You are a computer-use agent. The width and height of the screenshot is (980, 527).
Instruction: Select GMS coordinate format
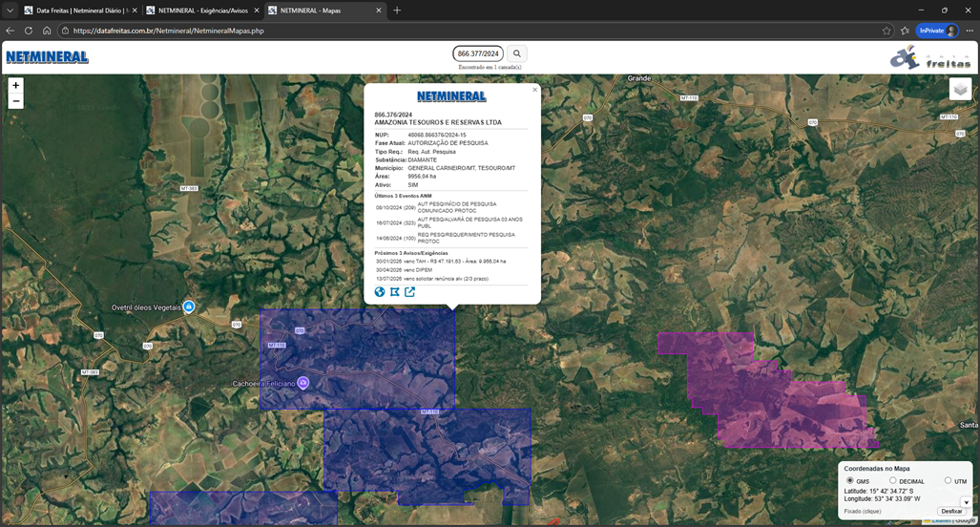pos(851,480)
